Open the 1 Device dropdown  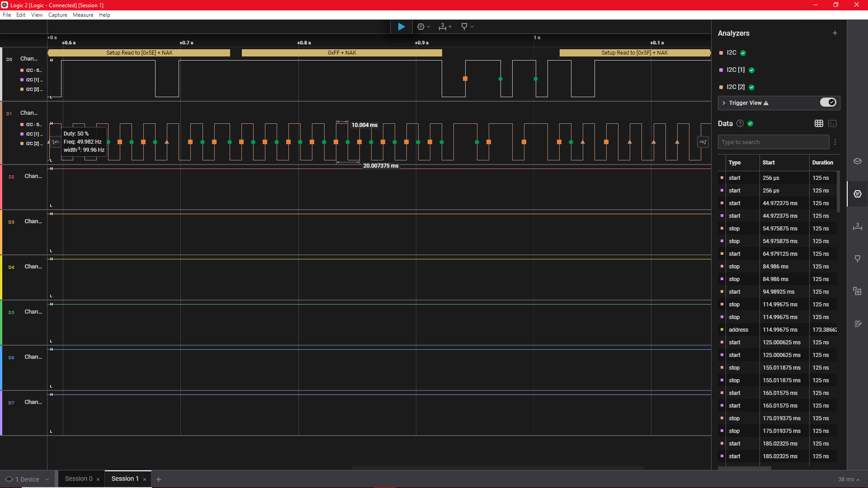(x=27, y=479)
